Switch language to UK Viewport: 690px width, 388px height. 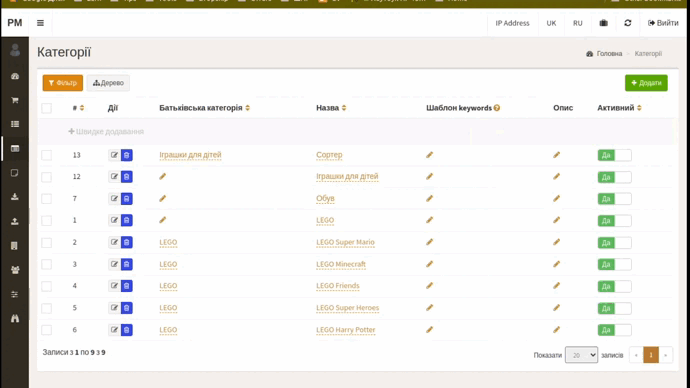[551, 23]
